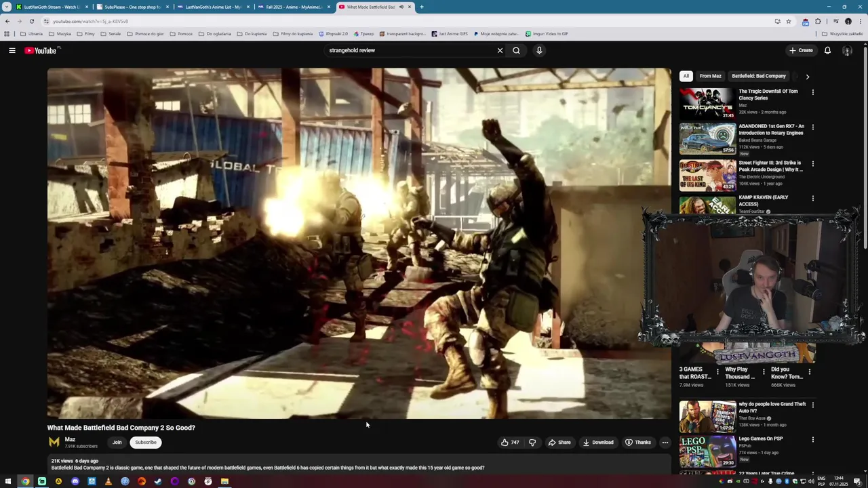Expand the video description text
The width and height of the screenshot is (868, 488).
point(268,468)
